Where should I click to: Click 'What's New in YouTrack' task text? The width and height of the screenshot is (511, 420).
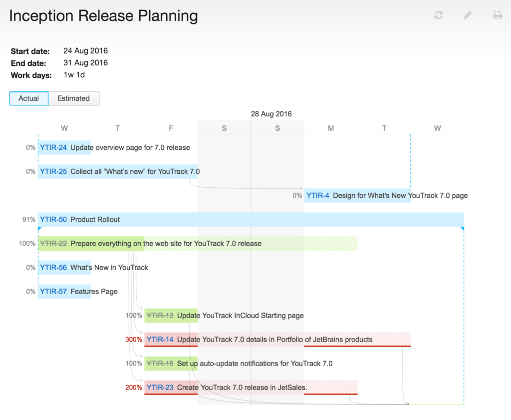(x=109, y=267)
